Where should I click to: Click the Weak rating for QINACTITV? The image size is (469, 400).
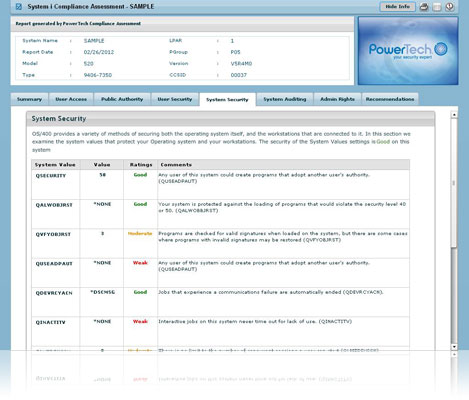(x=140, y=322)
